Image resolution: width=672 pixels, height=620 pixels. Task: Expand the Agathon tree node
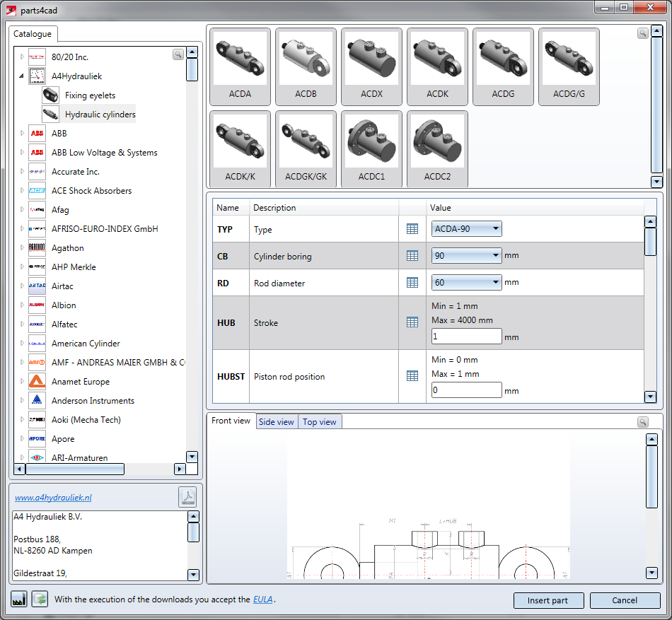22,247
